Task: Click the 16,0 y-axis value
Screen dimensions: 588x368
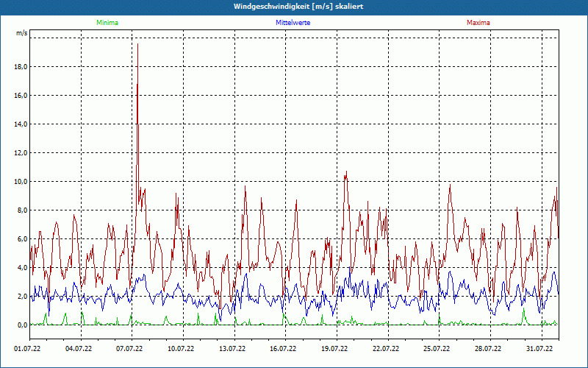Action: click(21, 96)
